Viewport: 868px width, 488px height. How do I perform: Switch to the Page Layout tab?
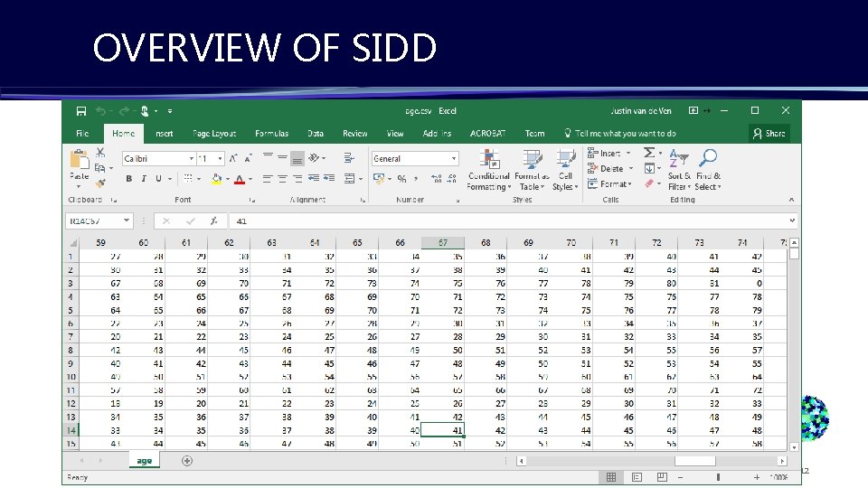tap(214, 134)
